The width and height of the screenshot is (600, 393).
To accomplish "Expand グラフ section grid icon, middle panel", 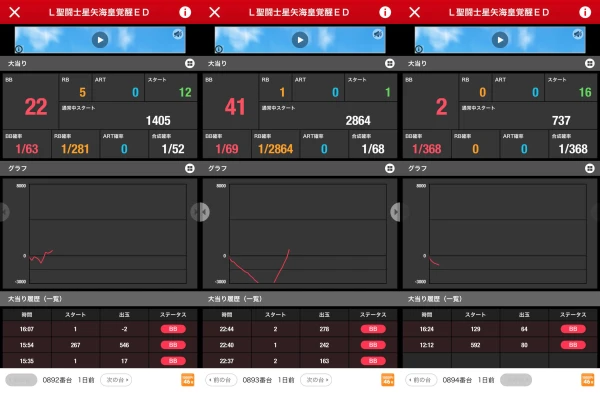I will point(390,168).
